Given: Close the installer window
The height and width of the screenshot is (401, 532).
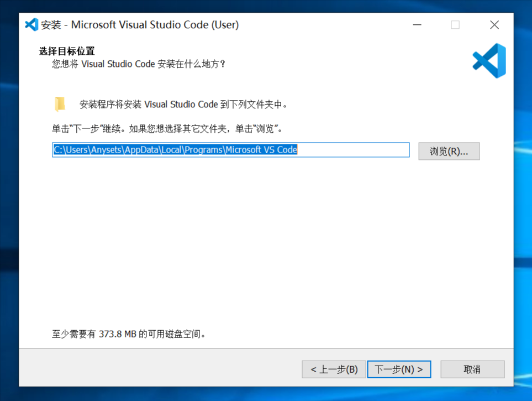Looking at the screenshot, I should [494, 25].
